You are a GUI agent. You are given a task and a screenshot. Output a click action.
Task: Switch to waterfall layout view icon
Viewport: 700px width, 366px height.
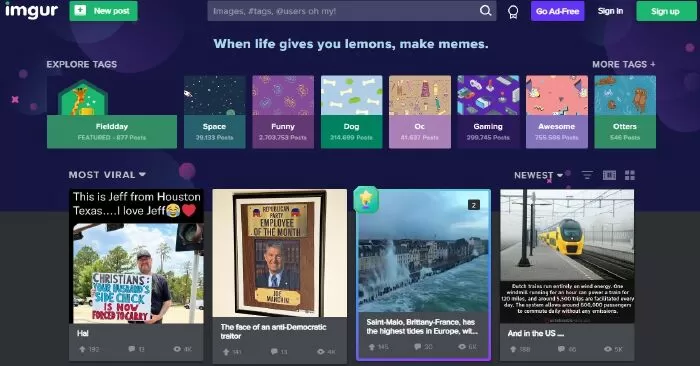pos(609,175)
